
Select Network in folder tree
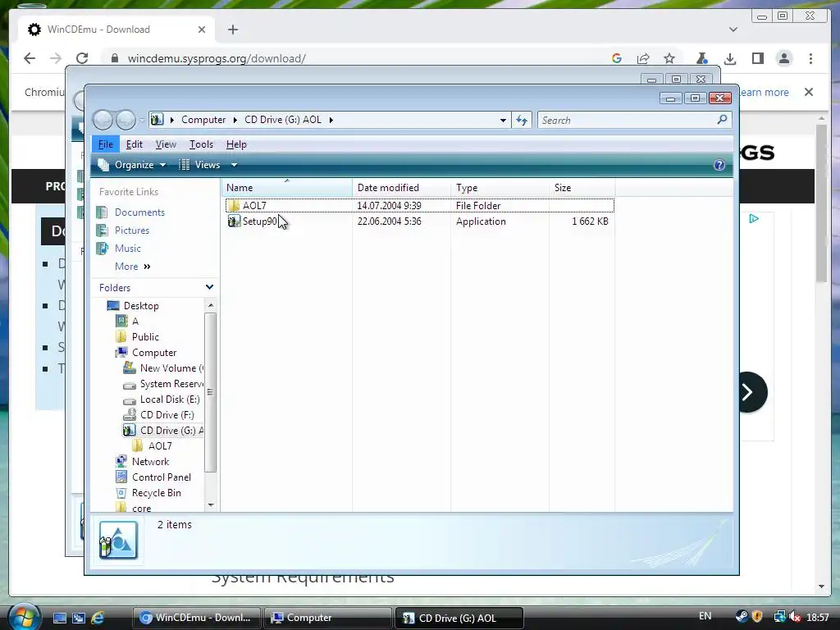(150, 462)
